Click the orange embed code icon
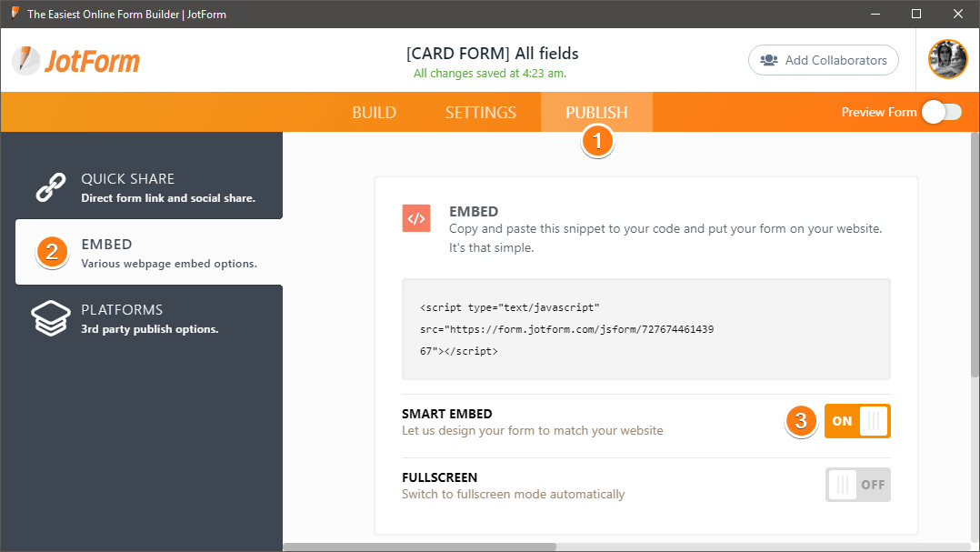This screenshot has height=552, width=980. tap(416, 218)
